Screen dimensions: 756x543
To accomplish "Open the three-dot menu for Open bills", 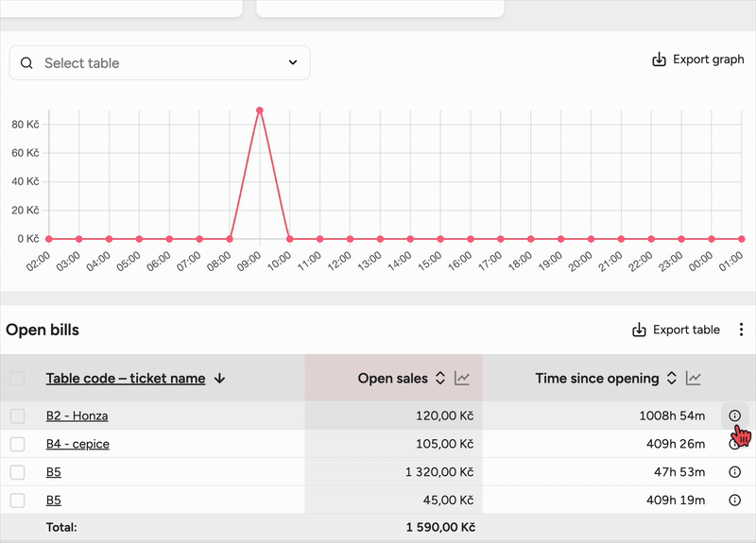I will (741, 330).
